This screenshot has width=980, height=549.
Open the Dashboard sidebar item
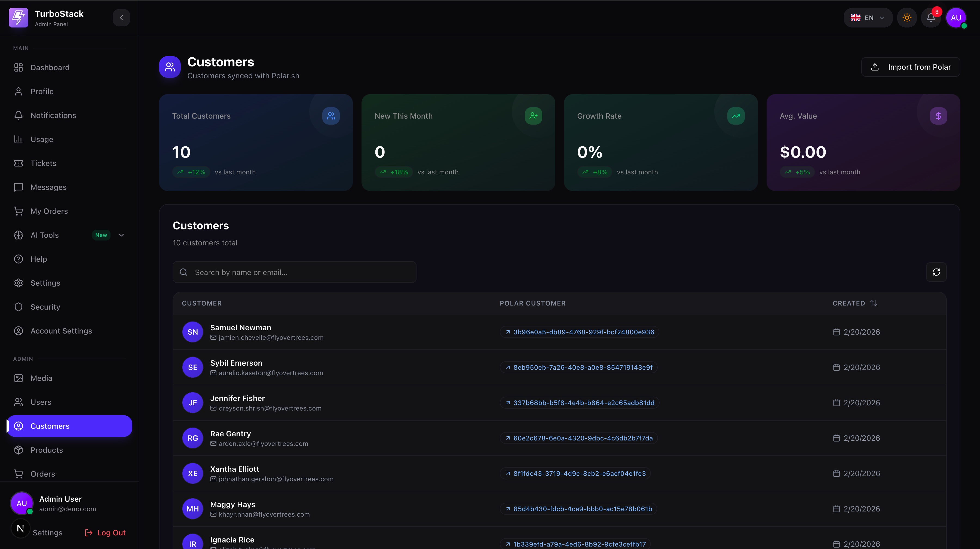pyautogui.click(x=50, y=68)
